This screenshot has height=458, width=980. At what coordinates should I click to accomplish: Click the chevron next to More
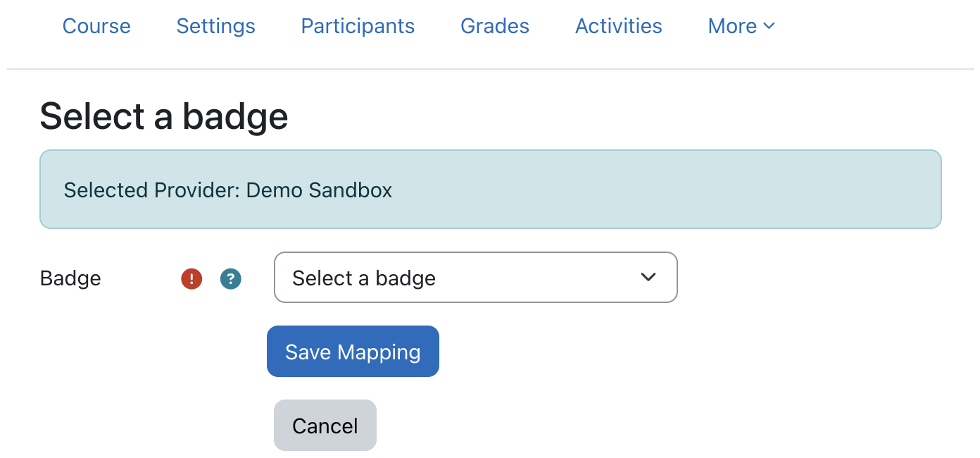click(769, 25)
